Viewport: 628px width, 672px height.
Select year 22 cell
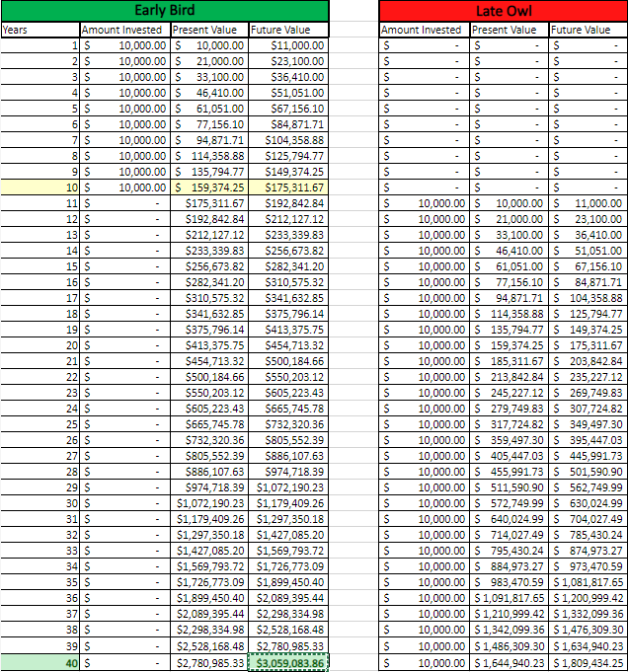[40, 377]
